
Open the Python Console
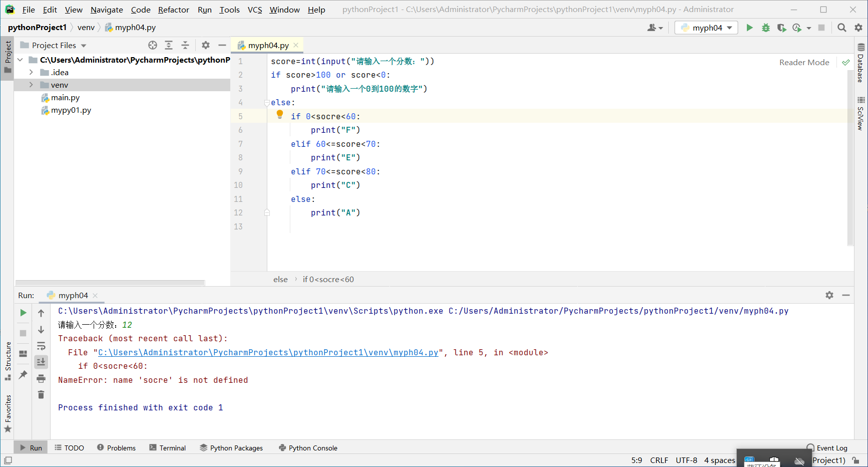click(x=308, y=447)
